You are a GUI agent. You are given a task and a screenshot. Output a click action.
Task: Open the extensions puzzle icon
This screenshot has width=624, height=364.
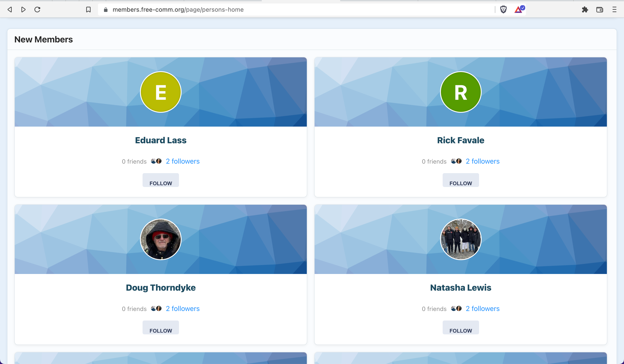pyautogui.click(x=585, y=10)
